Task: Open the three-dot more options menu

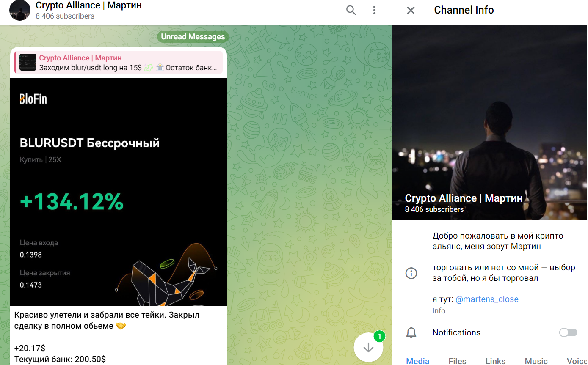Action: pyautogui.click(x=374, y=10)
